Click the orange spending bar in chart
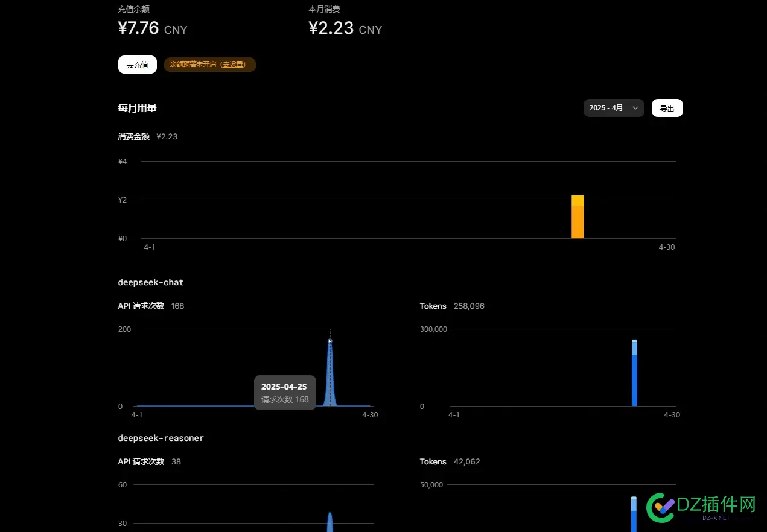 (x=578, y=217)
